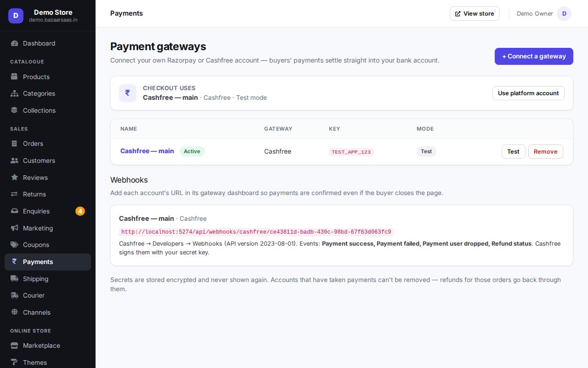Click the Marketplace storefront icon

pyautogui.click(x=14, y=345)
